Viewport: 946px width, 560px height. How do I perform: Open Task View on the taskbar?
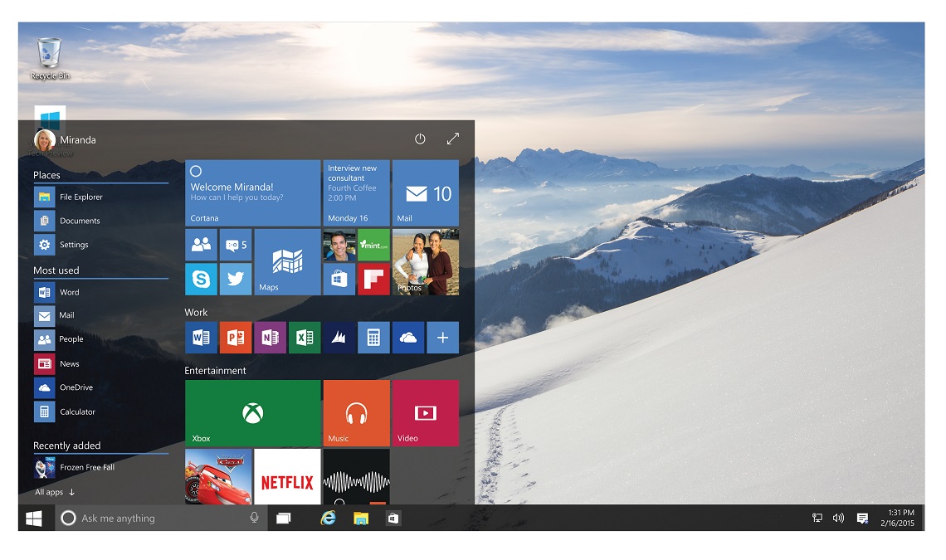pyautogui.click(x=283, y=518)
